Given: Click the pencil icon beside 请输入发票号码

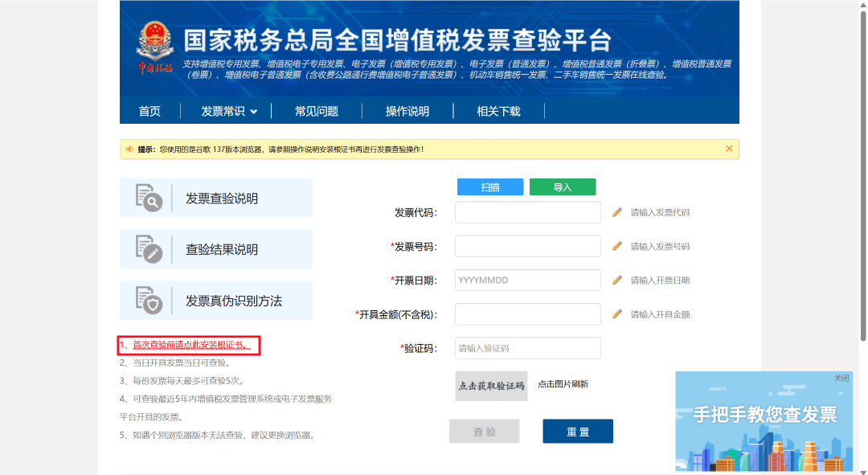Looking at the screenshot, I should pyautogui.click(x=617, y=246).
